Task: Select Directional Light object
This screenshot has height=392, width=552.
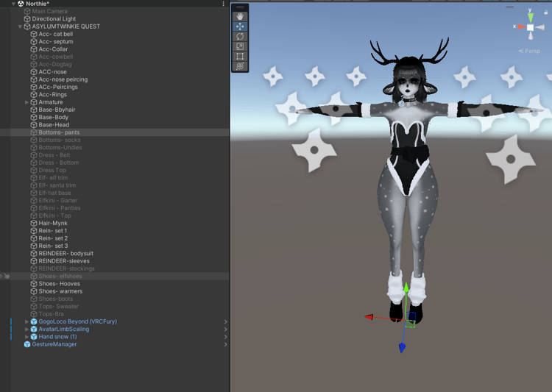Action: click(x=54, y=19)
